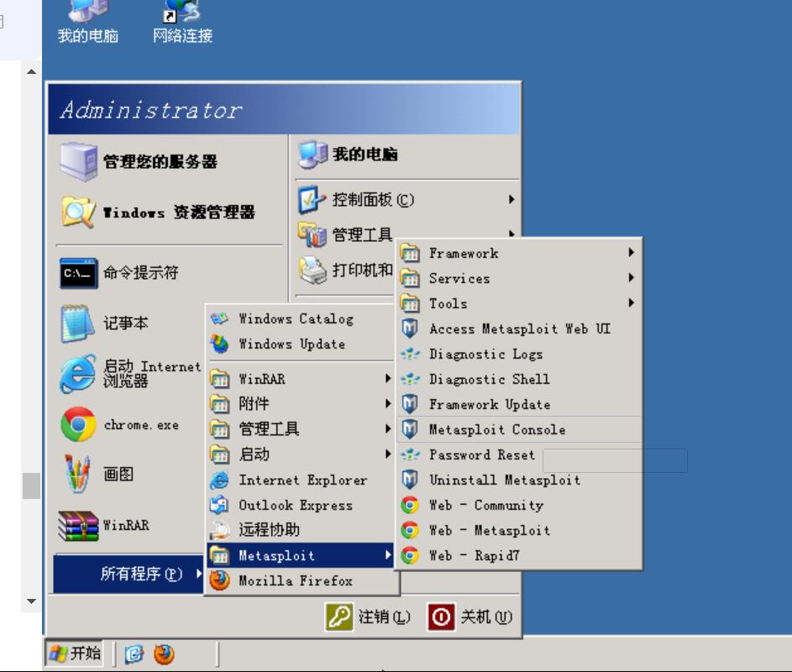
Task: Open the 命令提示符 command prompt icon
Action: point(78,273)
